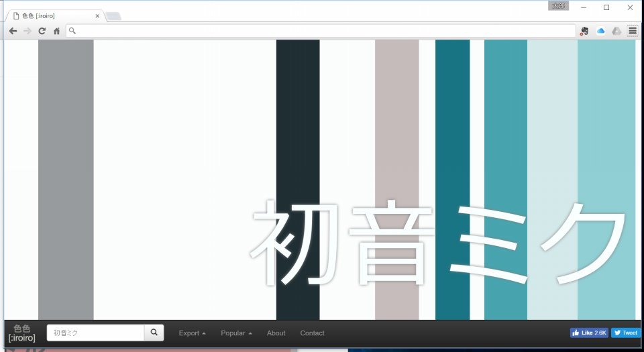Click the browser forward arrow

tap(28, 31)
